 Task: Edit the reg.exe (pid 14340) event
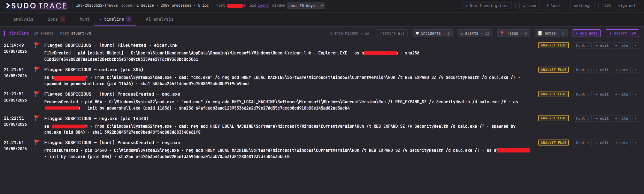click(602, 118)
